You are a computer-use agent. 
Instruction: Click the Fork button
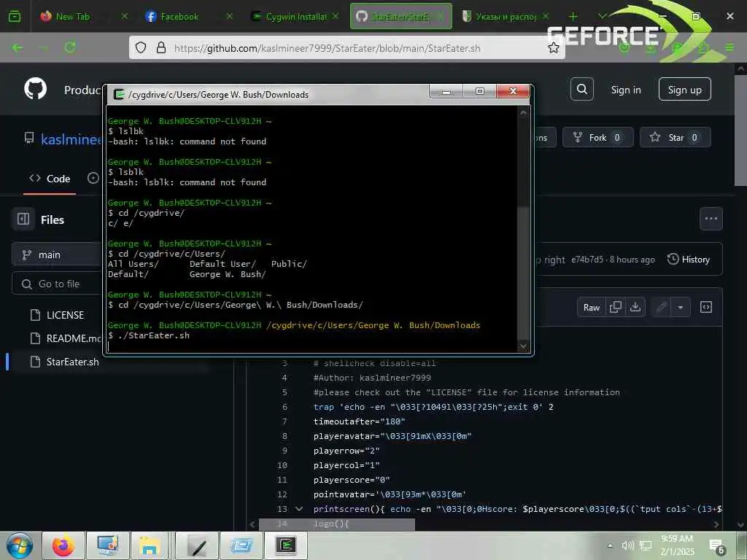pyautogui.click(x=598, y=137)
